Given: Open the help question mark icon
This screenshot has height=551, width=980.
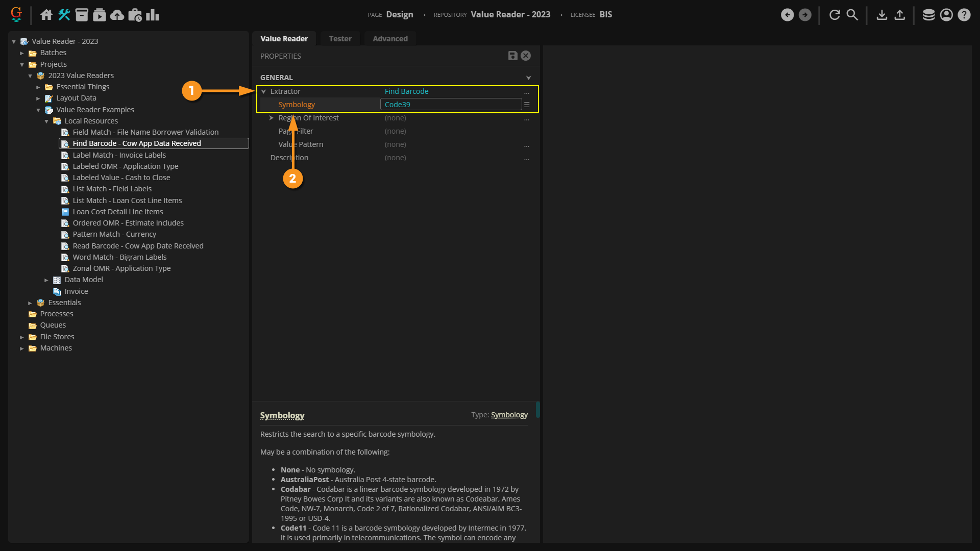Looking at the screenshot, I should [964, 15].
